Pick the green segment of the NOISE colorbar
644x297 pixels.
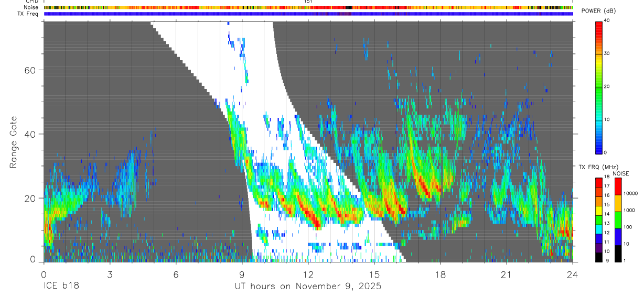[x=618, y=220]
